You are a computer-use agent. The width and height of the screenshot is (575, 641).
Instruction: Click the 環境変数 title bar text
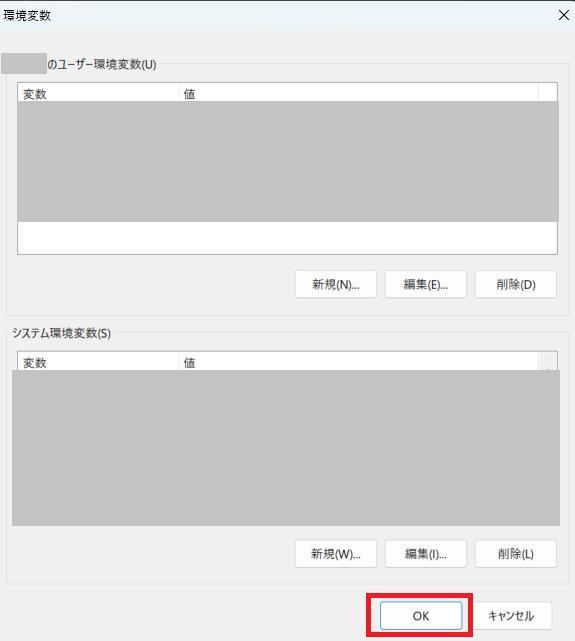(x=27, y=16)
